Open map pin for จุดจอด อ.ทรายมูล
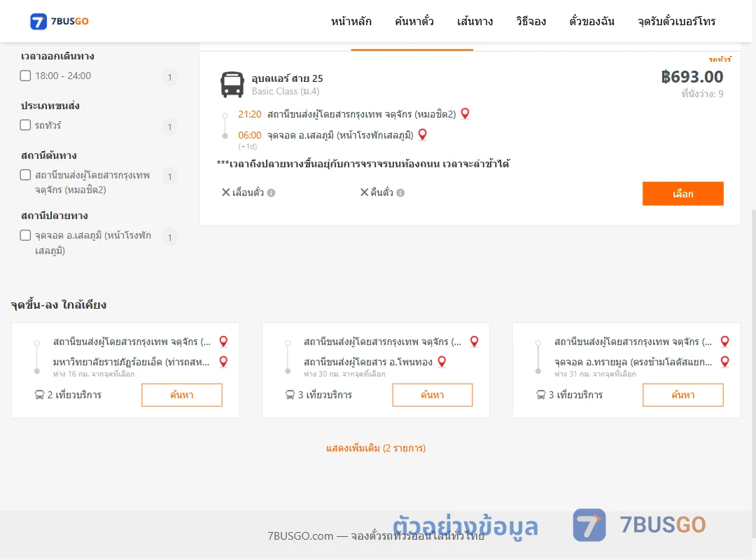This screenshot has width=756, height=560. 724,361
